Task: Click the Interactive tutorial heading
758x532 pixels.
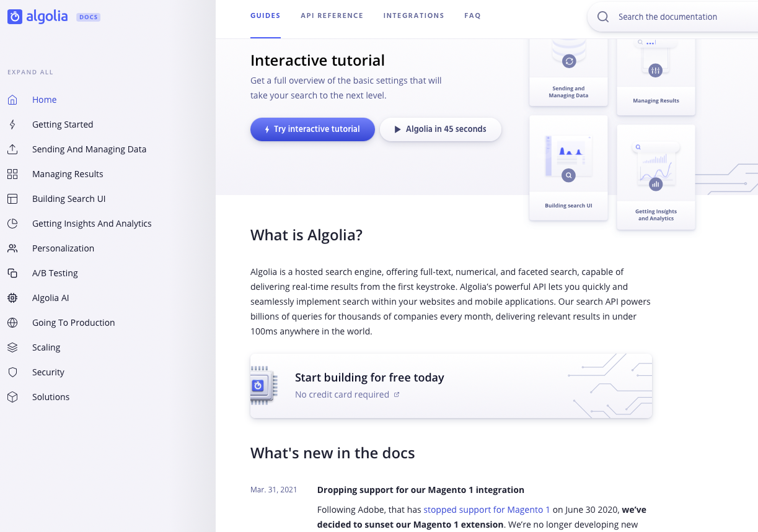Action: click(x=317, y=61)
